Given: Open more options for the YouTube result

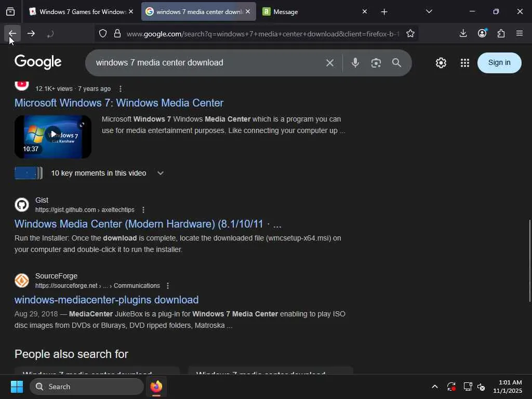Looking at the screenshot, I should tap(121, 89).
